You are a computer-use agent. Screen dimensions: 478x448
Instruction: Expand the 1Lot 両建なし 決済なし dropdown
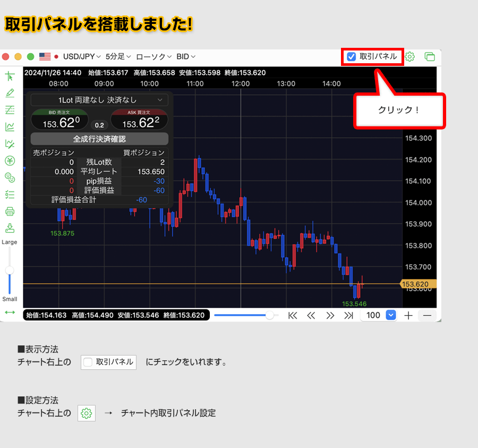coord(99,100)
